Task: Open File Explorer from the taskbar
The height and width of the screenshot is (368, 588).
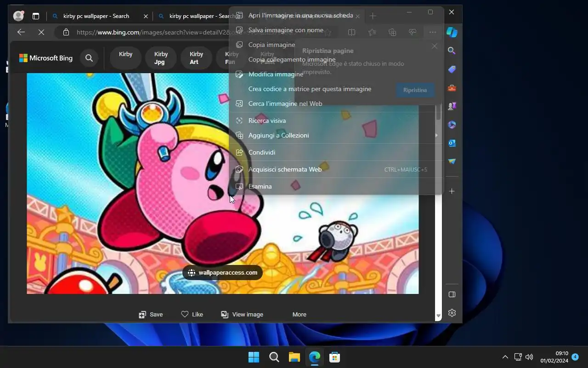Action: click(294, 357)
